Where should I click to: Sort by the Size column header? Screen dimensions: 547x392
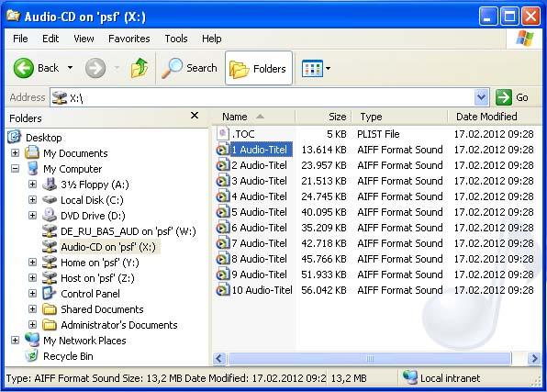(323, 117)
